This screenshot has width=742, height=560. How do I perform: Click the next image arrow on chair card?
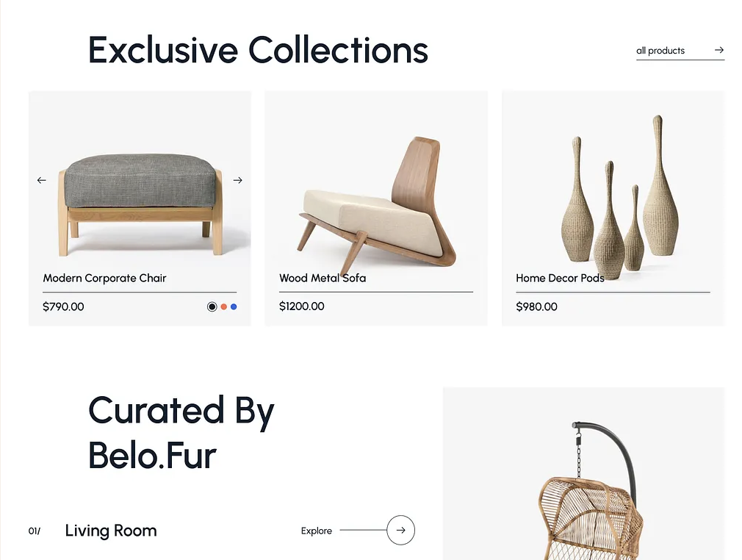238,180
